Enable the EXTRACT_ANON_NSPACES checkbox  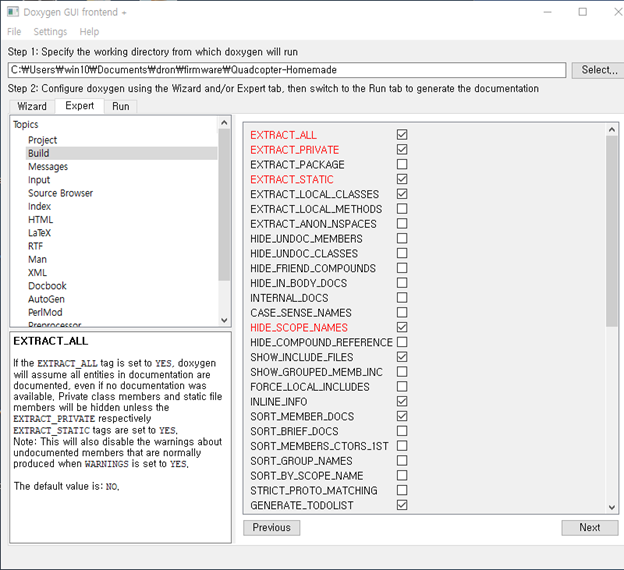[x=402, y=223]
